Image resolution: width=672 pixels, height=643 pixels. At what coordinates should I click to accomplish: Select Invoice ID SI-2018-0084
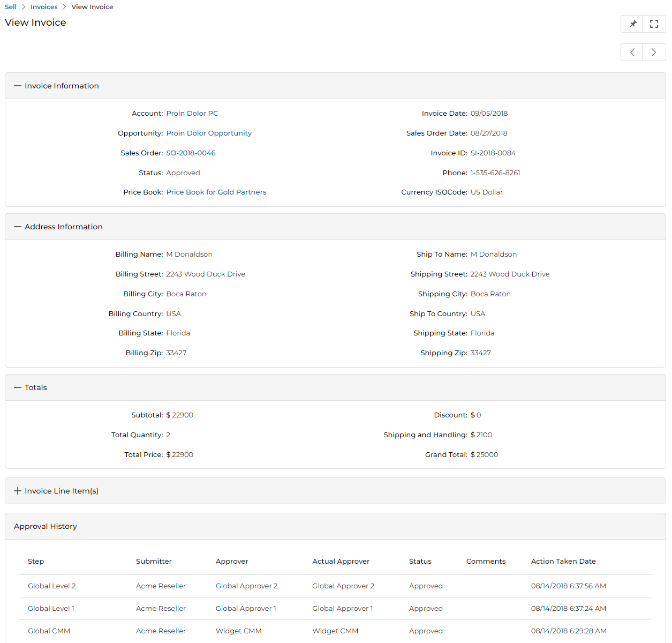point(493,153)
